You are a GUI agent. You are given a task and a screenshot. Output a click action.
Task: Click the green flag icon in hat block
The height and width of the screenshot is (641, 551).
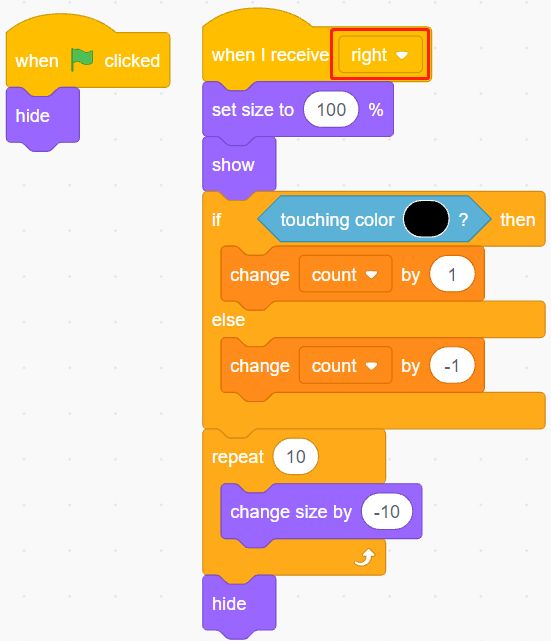pos(82,60)
